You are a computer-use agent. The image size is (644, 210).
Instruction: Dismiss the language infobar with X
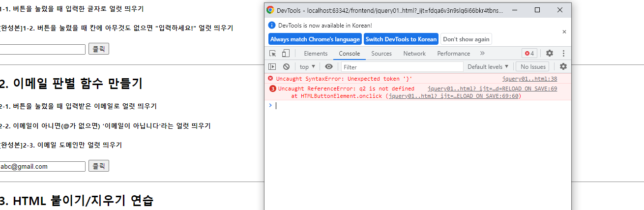pos(564,31)
